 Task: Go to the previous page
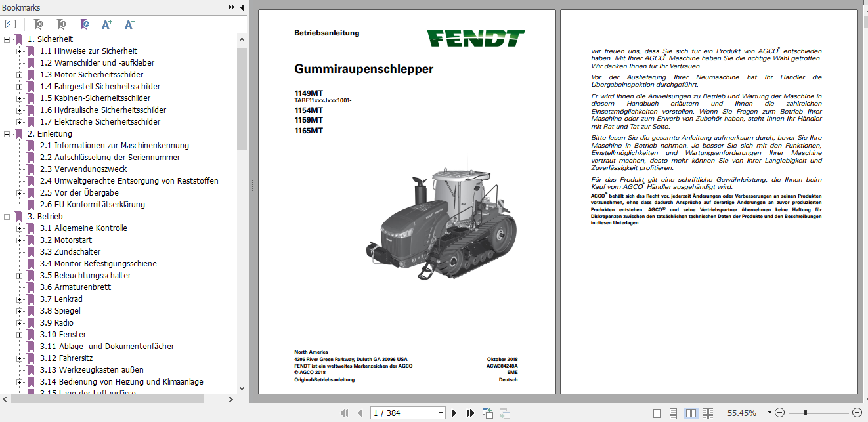[x=360, y=413]
